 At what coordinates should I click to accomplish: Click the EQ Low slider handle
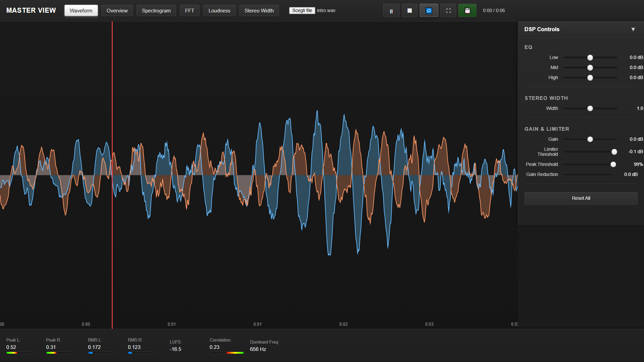coord(590,58)
